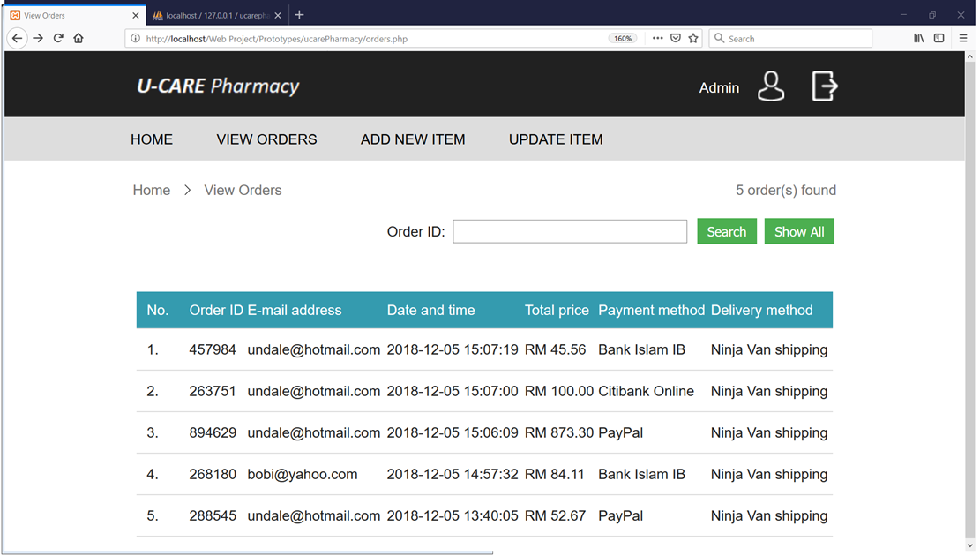Click the vertical scrollbar down arrow
Image resolution: width=980 pixels, height=556 pixels.
970,546
